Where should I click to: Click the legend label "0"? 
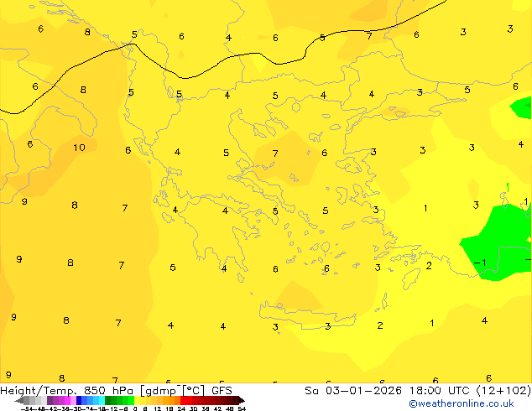(135, 408)
